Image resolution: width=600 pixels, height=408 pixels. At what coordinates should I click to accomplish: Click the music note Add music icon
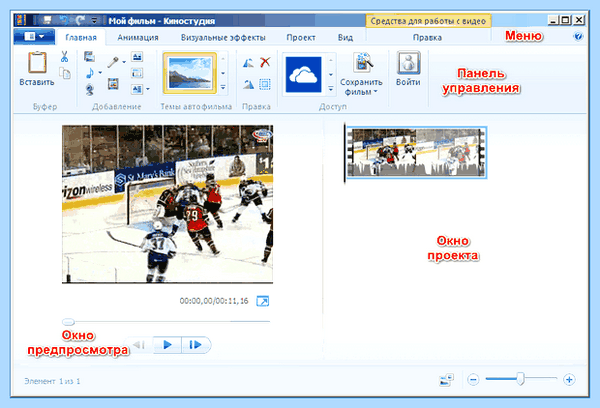click(90, 73)
